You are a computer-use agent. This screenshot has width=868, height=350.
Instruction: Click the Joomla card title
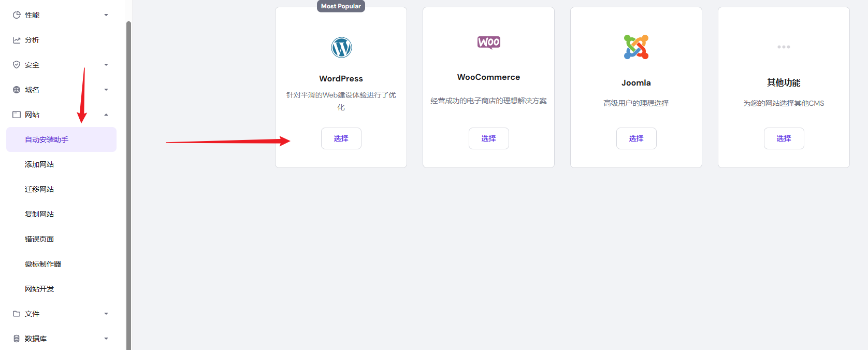coord(636,83)
